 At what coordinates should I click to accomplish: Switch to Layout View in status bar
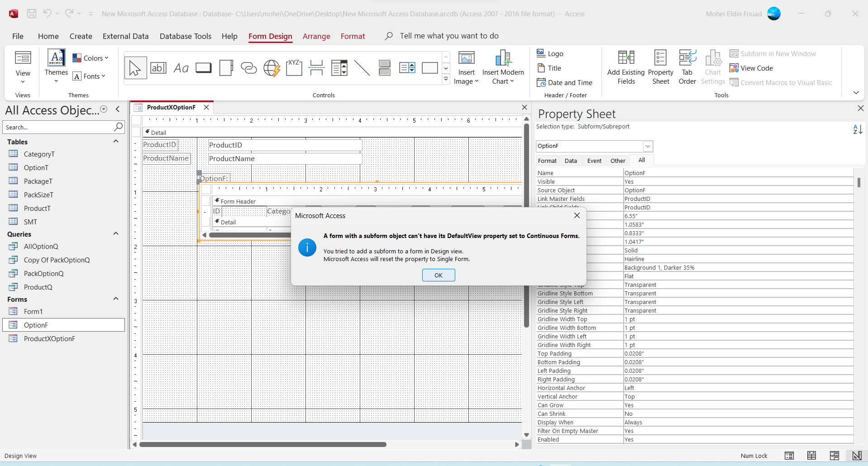pyautogui.click(x=834, y=456)
